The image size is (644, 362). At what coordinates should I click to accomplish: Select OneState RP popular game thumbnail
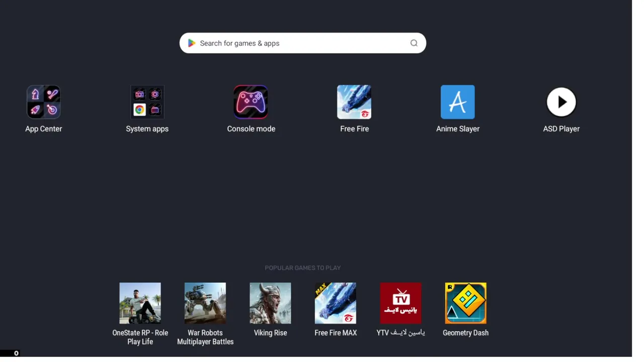point(140,303)
